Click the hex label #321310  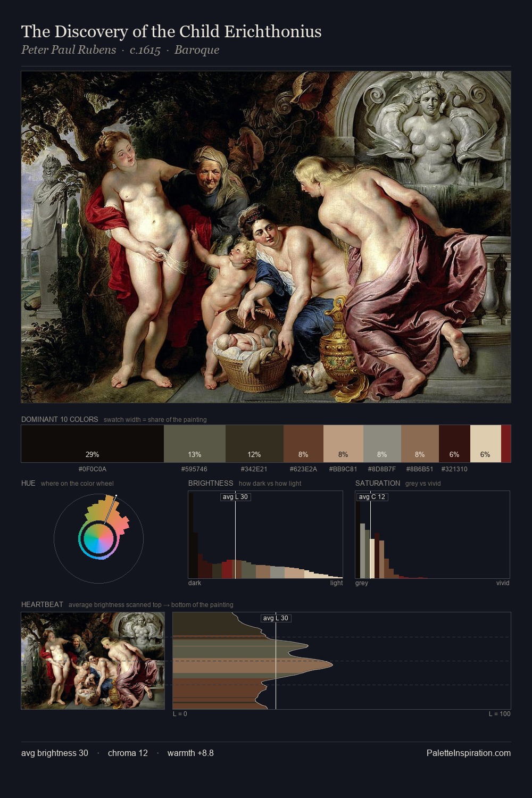(x=454, y=469)
